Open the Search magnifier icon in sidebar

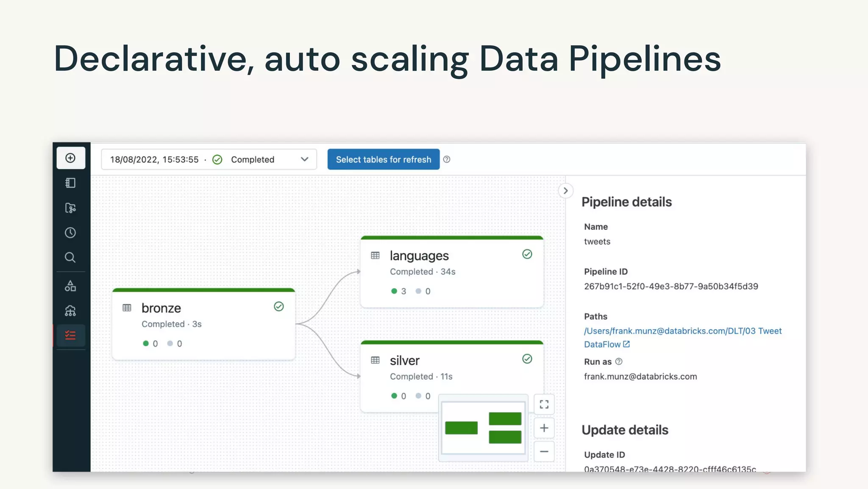[70, 257]
